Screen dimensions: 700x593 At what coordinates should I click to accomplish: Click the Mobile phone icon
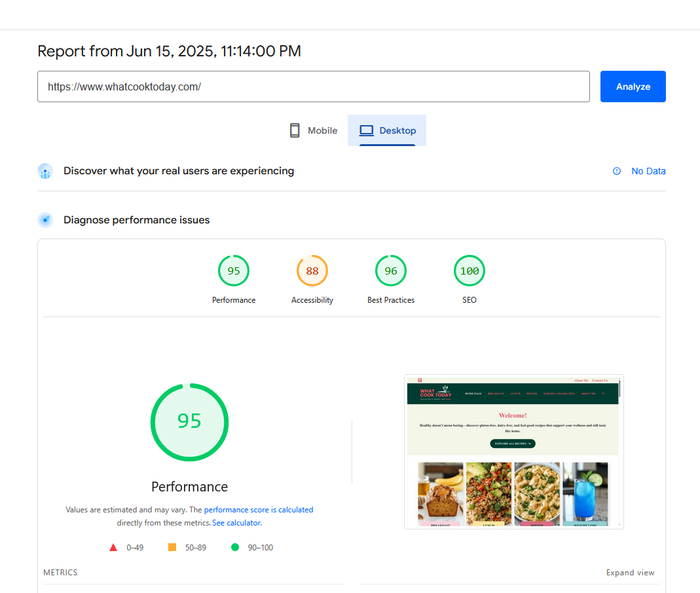tap(295, 130)
